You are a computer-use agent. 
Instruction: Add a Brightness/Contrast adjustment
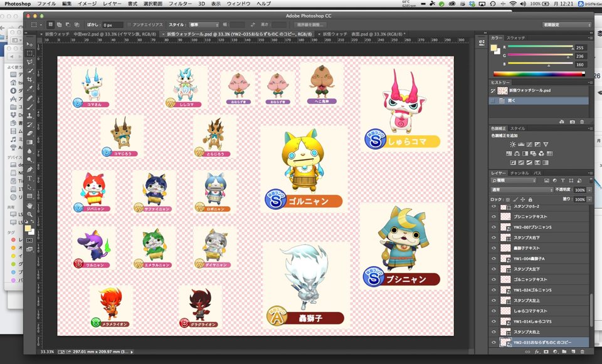512,144
